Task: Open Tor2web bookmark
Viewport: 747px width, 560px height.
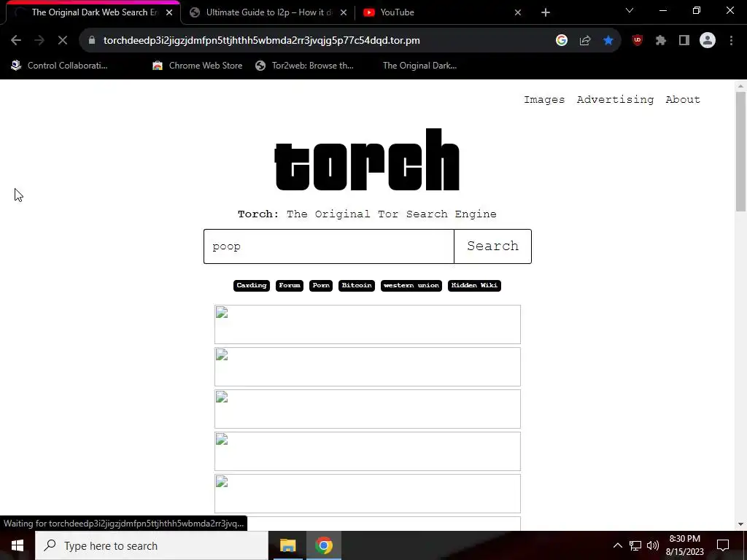Action: click(304, 66)
